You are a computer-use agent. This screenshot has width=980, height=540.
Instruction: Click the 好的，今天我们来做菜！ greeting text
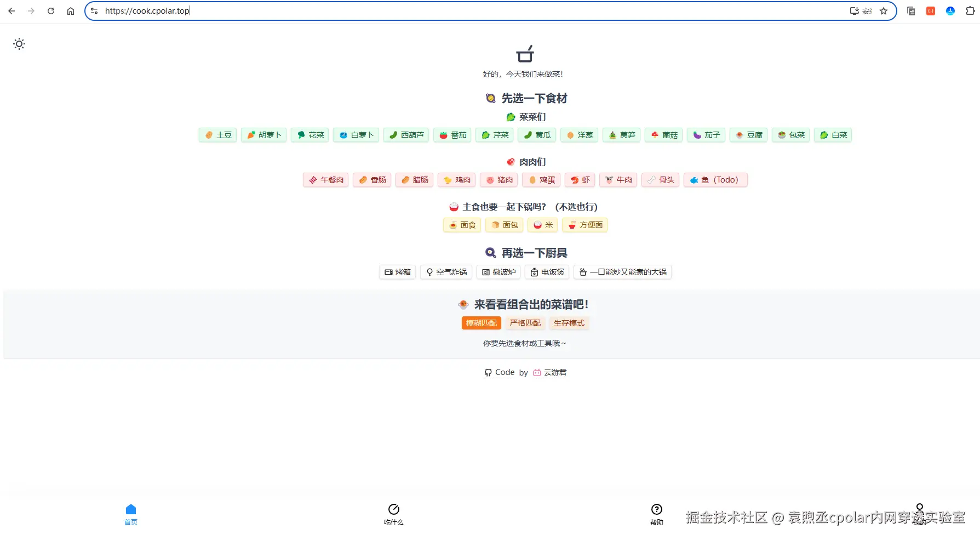(523, 74)
